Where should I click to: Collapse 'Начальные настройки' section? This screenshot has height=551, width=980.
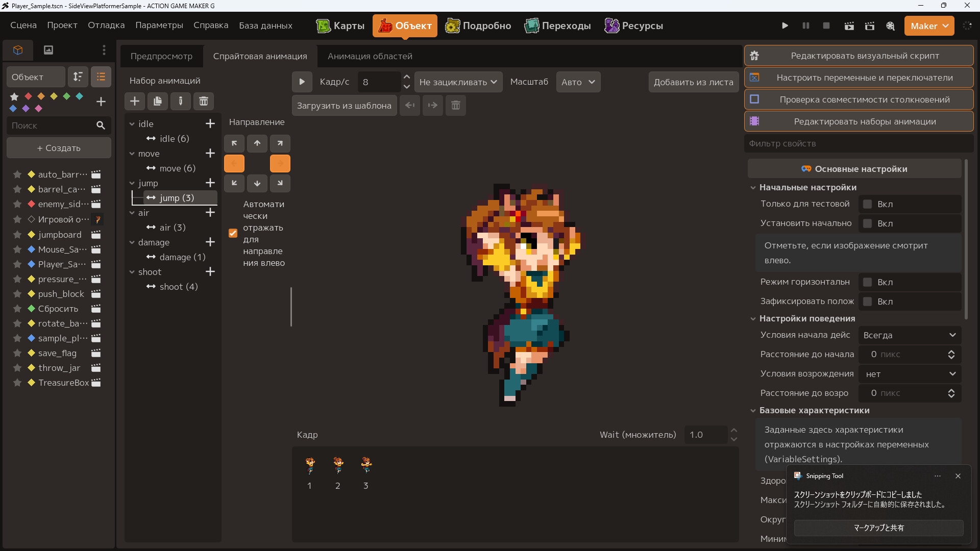[x=753, y=188]
